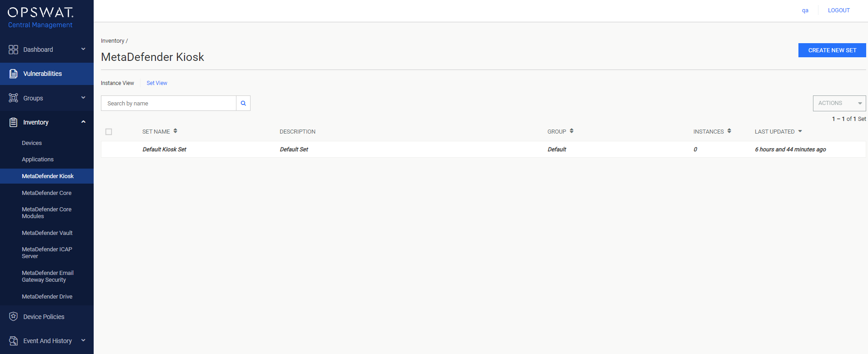Open the Default Kiosk Set row
The width and height of the screenshot is (868, 354).
click(483, 150)
